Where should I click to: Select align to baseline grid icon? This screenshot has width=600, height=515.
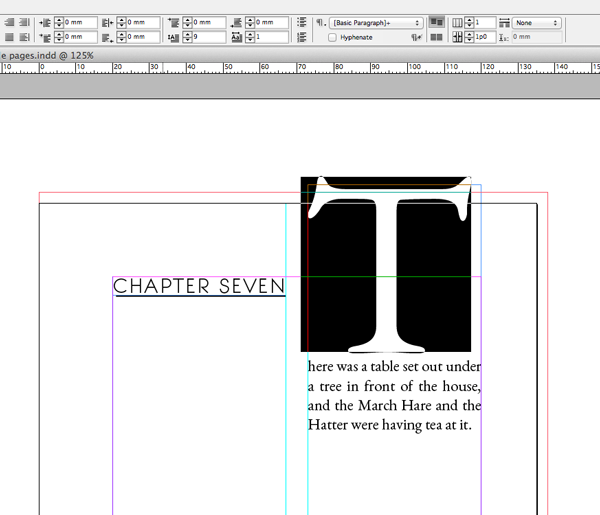436,37
